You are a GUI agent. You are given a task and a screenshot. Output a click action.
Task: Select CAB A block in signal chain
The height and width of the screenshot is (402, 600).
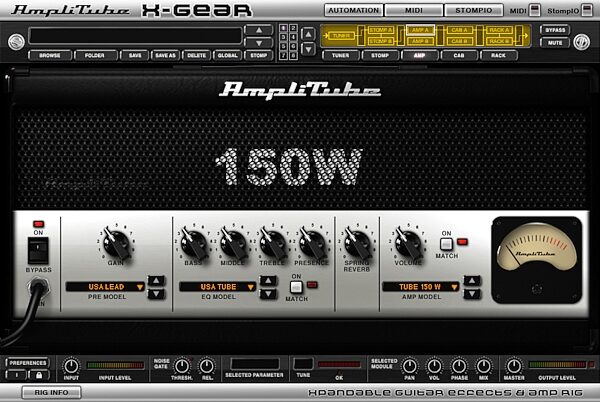pyautogui.click(x=460, y=30)
